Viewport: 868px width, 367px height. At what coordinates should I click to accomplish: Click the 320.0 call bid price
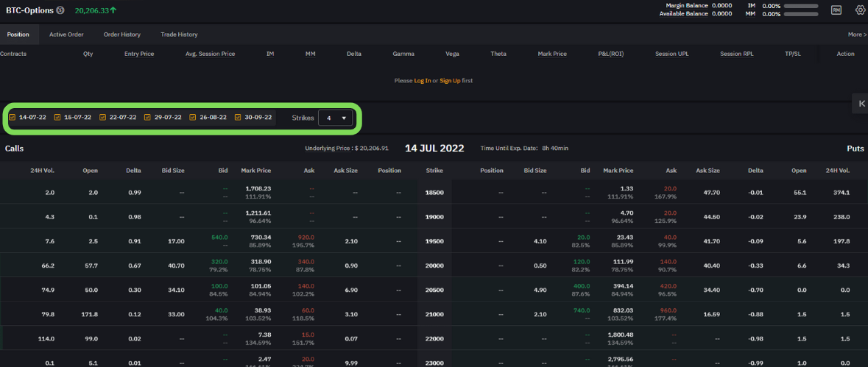pyautogui.click(x=219, y=262)
